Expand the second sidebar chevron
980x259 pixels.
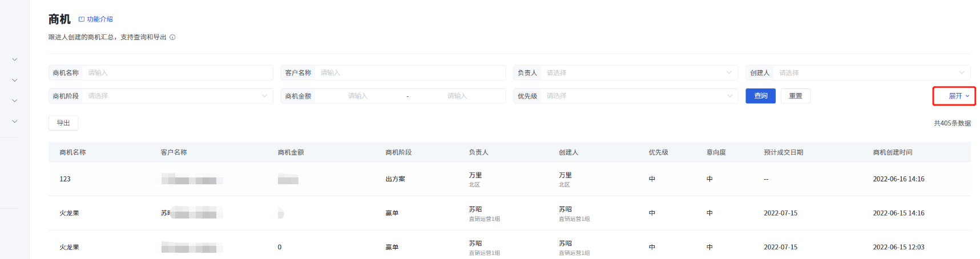click(15, 80)
